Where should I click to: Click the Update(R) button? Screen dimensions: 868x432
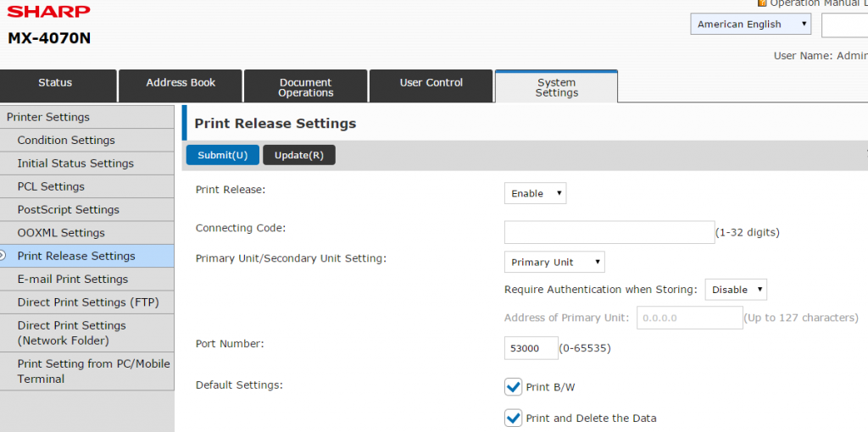click(x=298, y=155)
